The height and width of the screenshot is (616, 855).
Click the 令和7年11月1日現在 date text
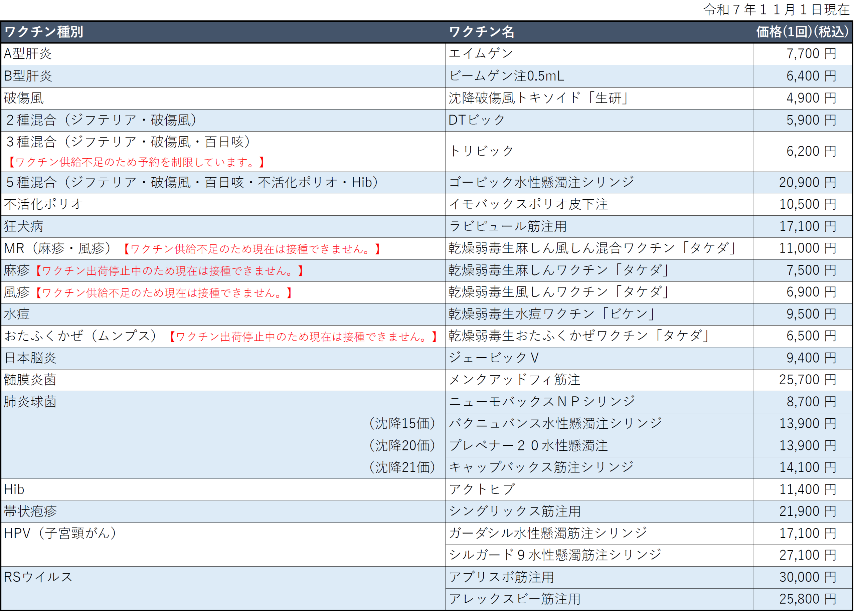776,10
